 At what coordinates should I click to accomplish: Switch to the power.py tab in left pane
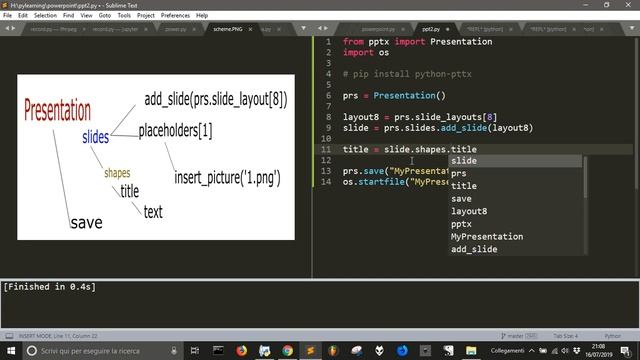[176, 29]
